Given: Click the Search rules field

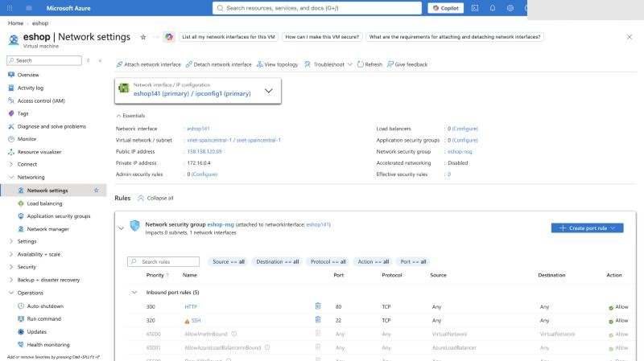Looking at the screenshot, I should pos(163,262).
